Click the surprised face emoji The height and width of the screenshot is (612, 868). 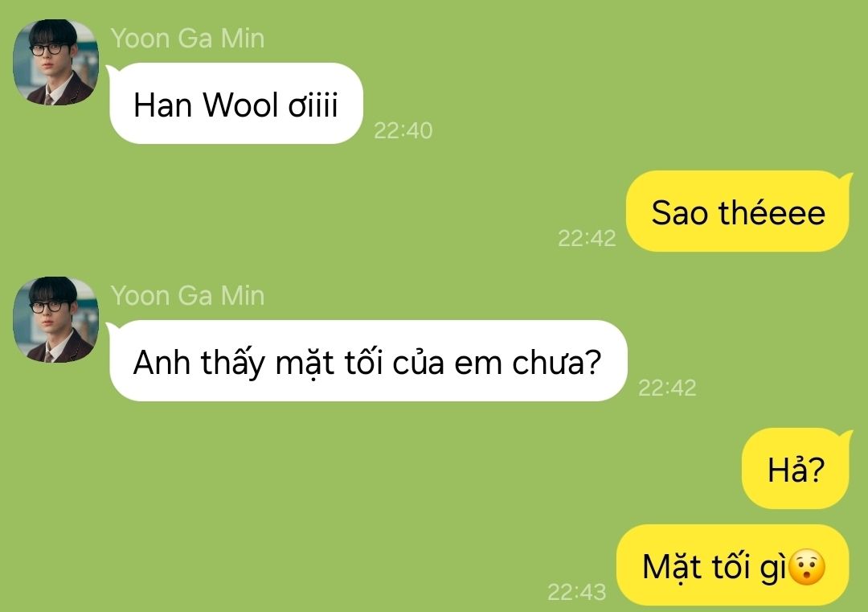[807, 567]
